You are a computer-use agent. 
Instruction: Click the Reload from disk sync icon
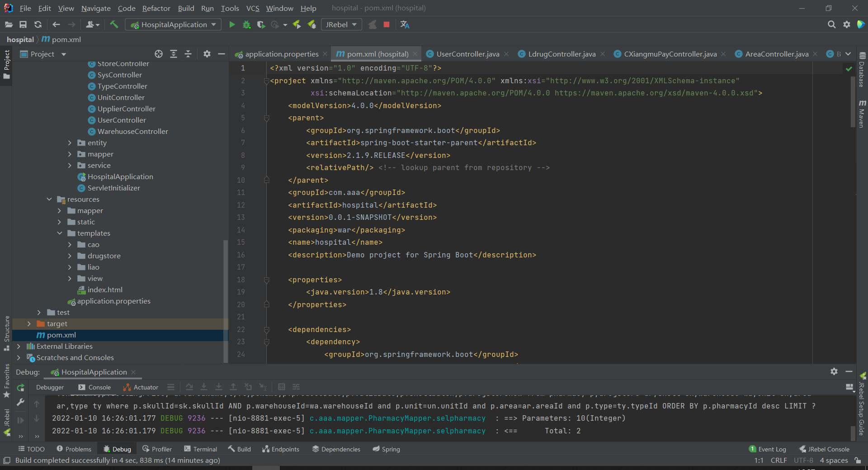click(x=38, y=24)
